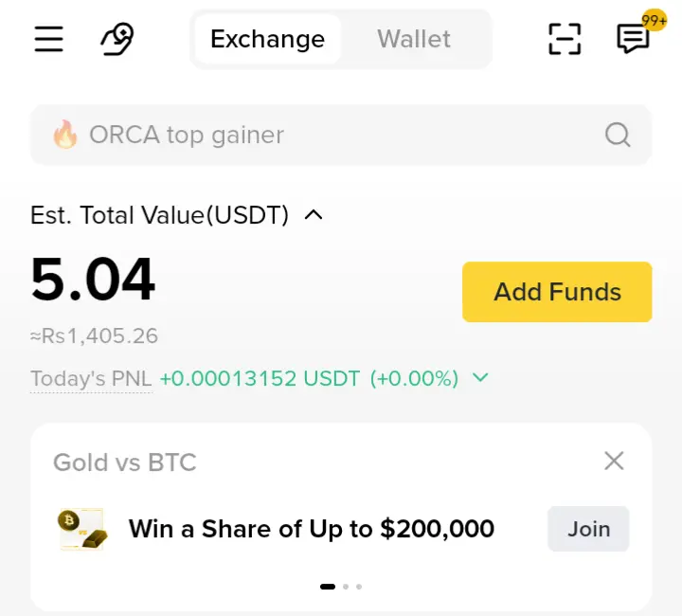The width and height of the screenshot is (682, 616).
Task: Tap the rewards hand icon
Action: 117,39
